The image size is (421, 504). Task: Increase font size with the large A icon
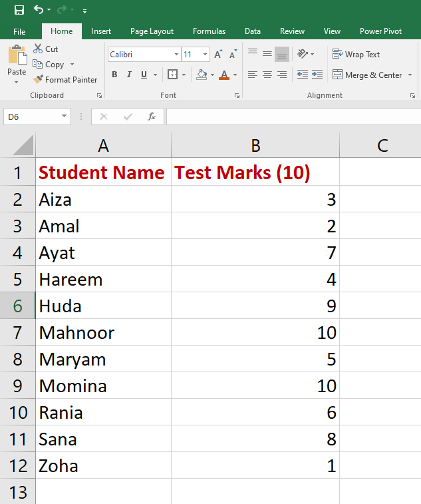point(220,55)
